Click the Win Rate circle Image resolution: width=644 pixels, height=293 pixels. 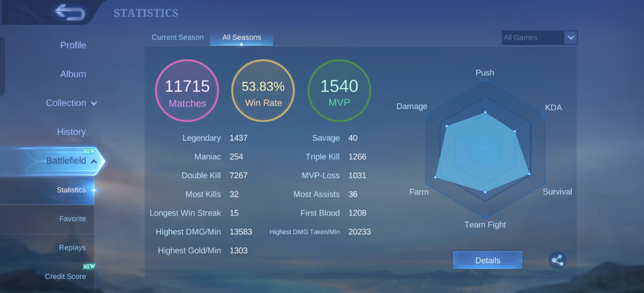tap(263, 91)
